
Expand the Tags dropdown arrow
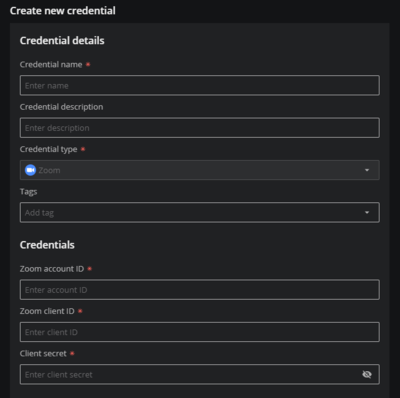367,212
